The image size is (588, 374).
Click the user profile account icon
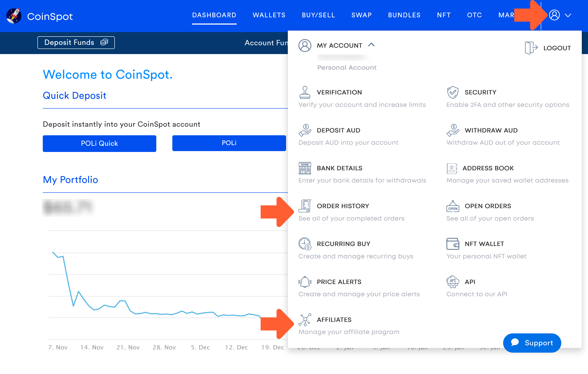(x=555, y=15)
